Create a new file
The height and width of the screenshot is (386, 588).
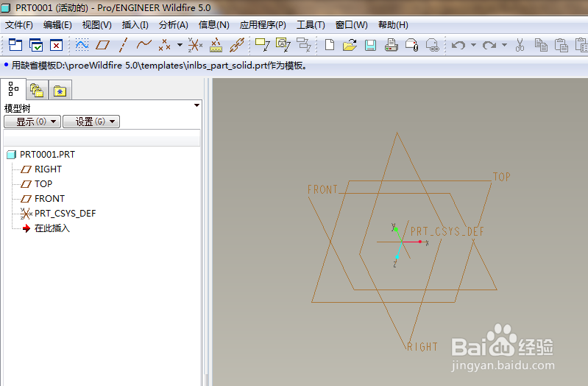(330, 45)
